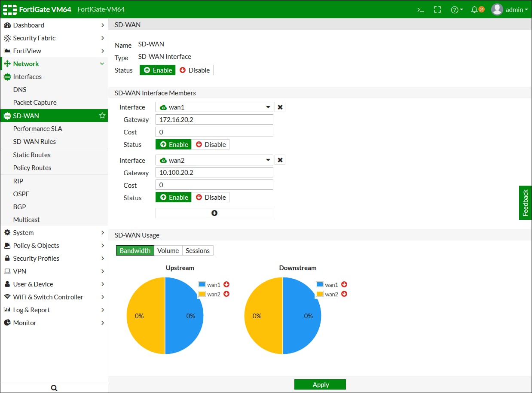Click the Security Fabric icon
This screenshot has height=393, width=532.
tap(7, 38)
